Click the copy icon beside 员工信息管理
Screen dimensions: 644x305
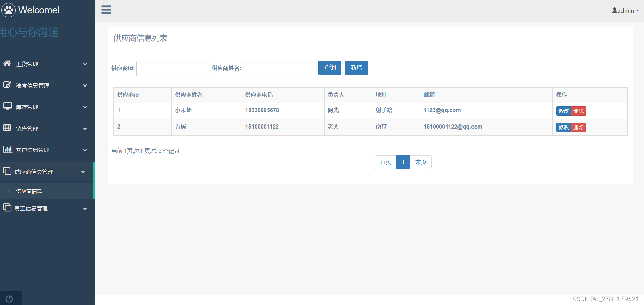pos(7,208)
